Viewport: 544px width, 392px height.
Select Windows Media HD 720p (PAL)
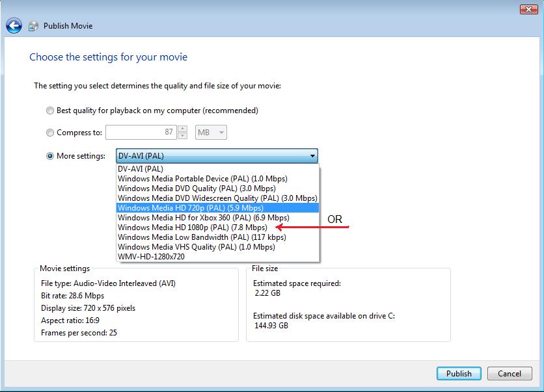(x=190, y=208)
